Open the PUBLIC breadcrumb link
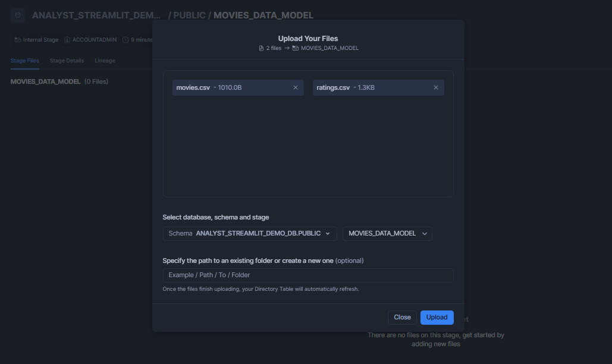612x364 pixels. [x=189, y=15]
